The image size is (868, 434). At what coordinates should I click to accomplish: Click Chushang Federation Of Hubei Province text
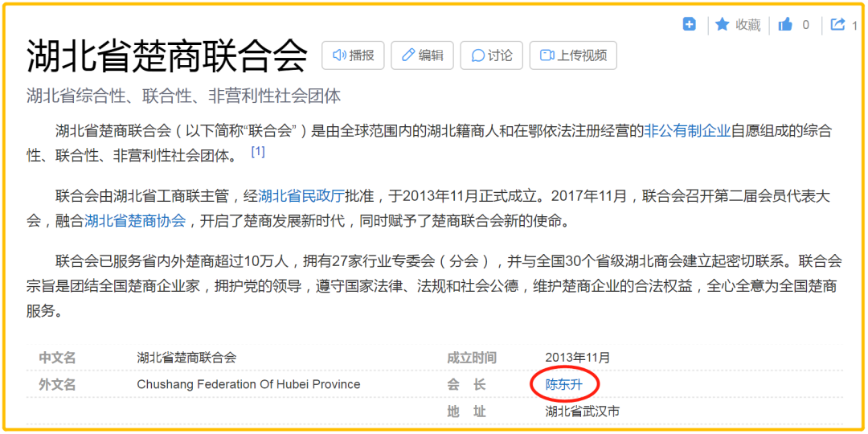(248, 384)
